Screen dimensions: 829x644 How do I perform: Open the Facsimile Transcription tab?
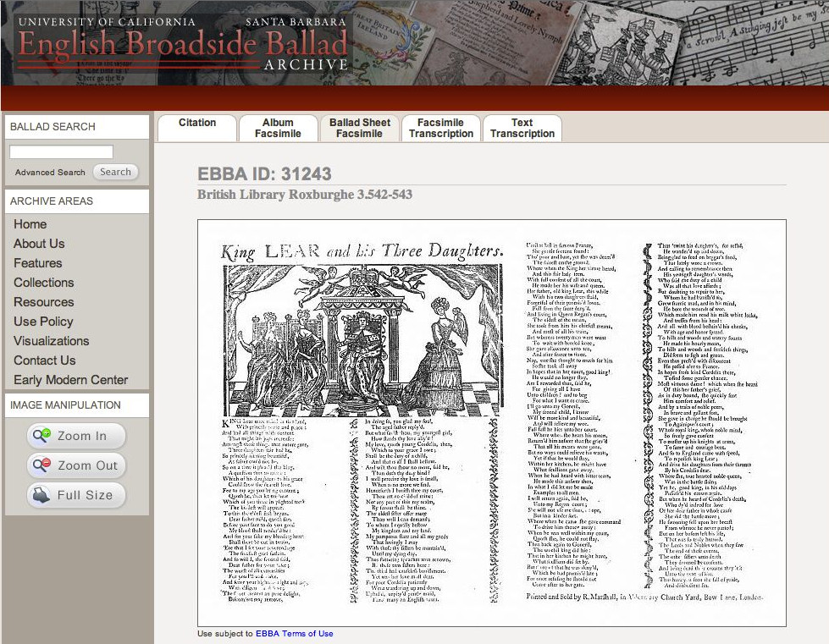pyautogui.click(x=441, y=128)
